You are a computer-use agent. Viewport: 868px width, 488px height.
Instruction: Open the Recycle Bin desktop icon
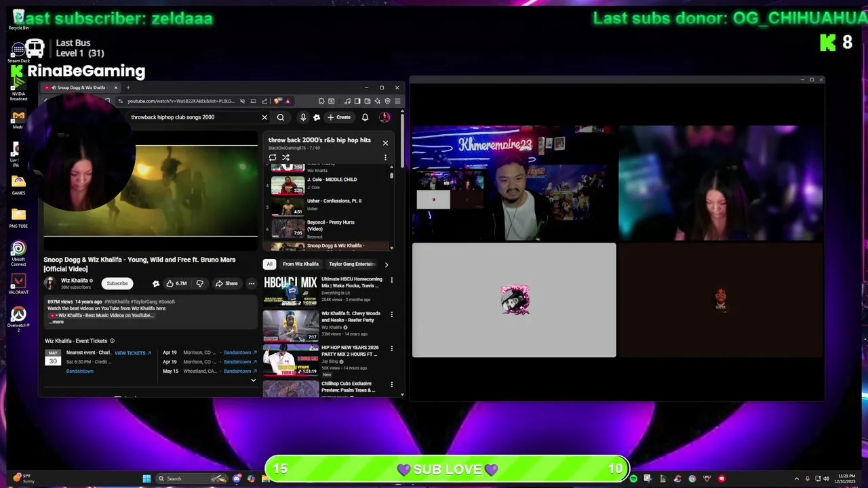(x=18, y=18)
